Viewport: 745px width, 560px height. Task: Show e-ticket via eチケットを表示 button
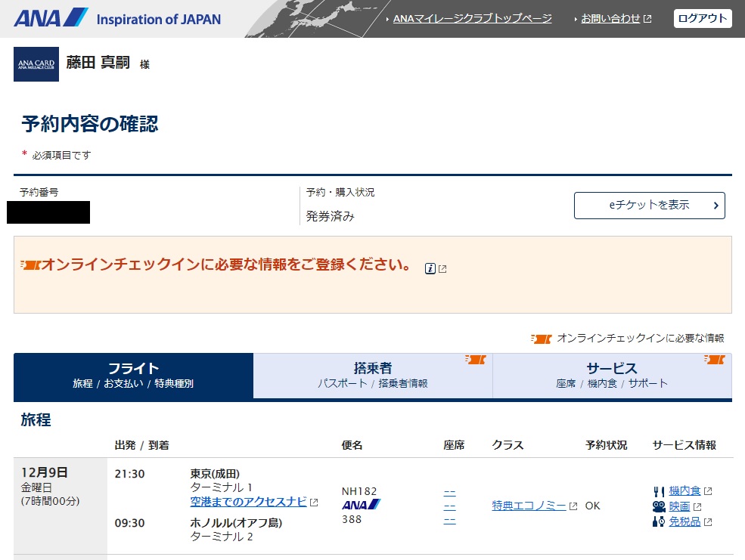click(649, 206)
